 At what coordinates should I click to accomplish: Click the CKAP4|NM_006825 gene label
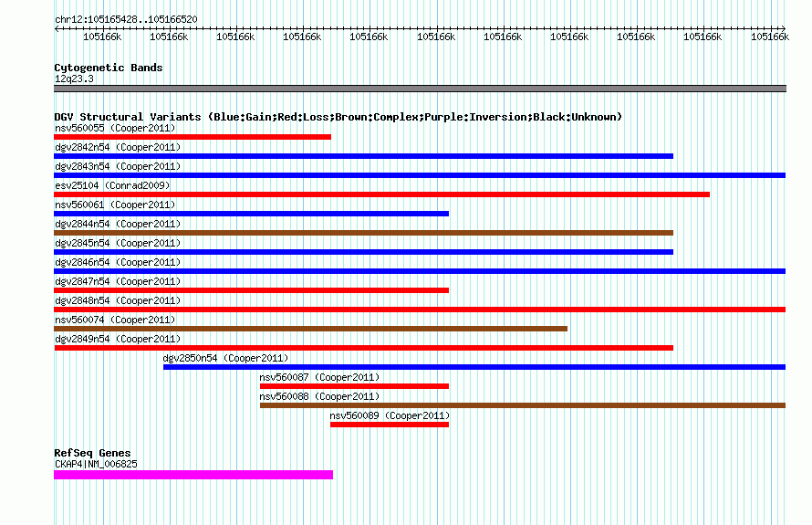(x=96, y=464)
